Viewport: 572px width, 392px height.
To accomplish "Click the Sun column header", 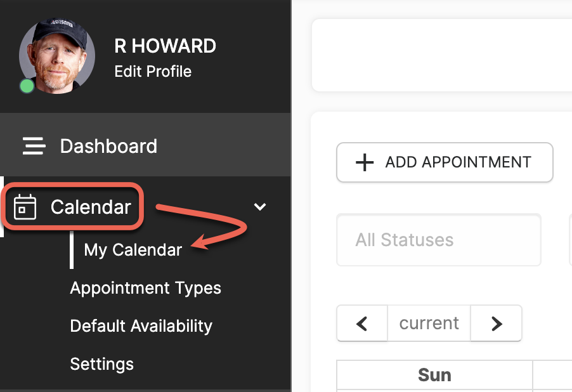I will [x=434, y=376].
